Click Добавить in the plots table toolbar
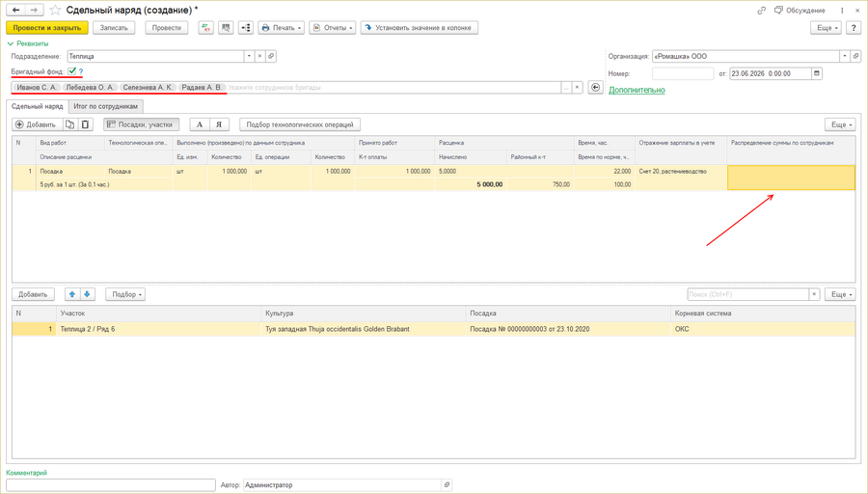The height and width of the screenshot is (494, 868). tap(33, 294)
